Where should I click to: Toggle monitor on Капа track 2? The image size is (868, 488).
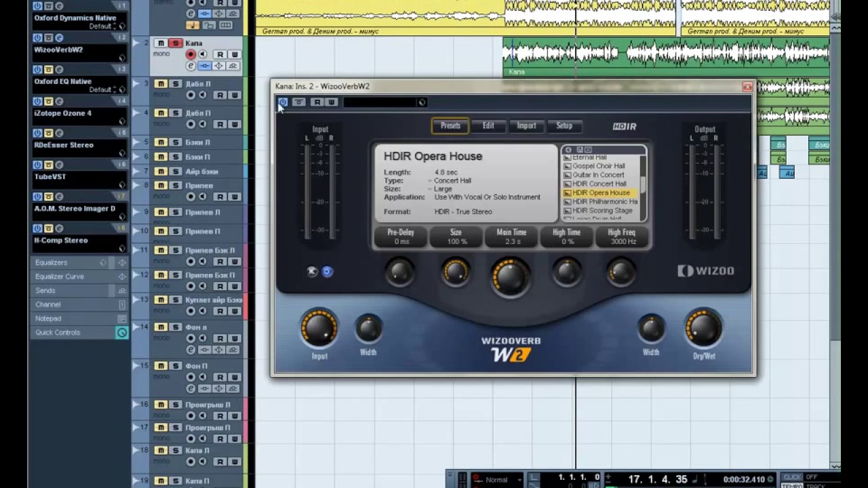point(202,54)
